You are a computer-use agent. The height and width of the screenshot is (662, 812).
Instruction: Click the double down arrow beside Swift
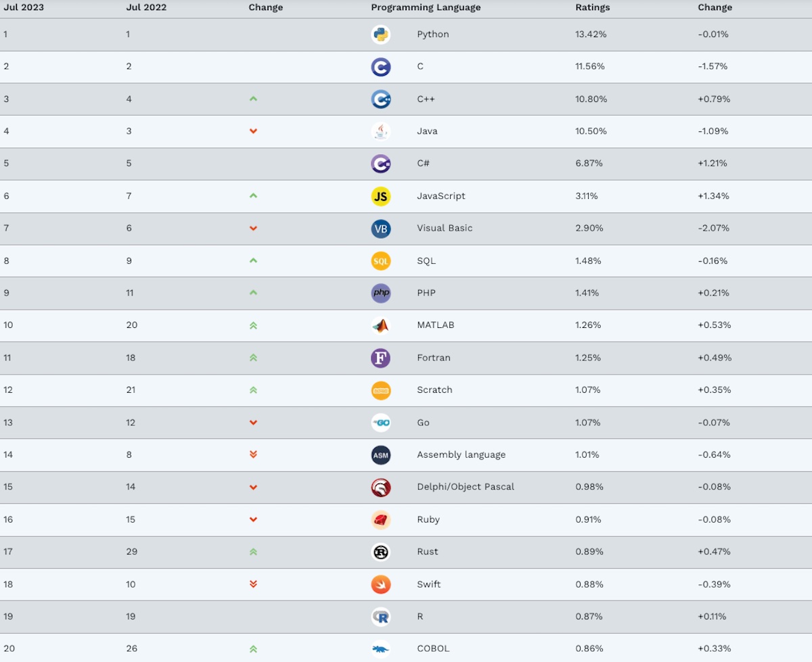[x=253, y=584]
